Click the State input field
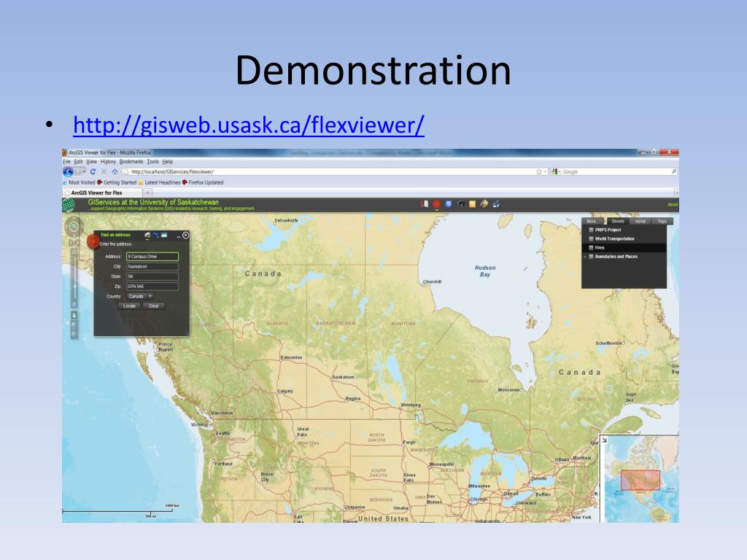Image resolution: width=747 pixels, height=560 pixels. (x=152, y=276)
